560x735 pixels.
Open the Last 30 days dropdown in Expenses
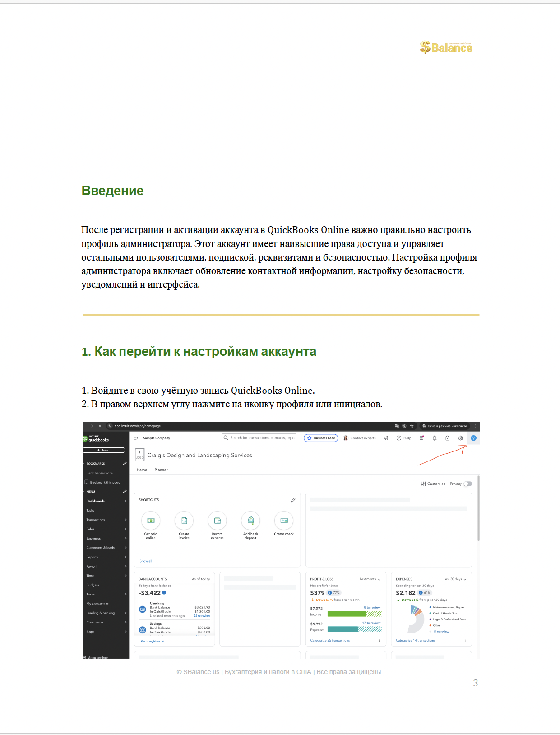pos(454,579)
